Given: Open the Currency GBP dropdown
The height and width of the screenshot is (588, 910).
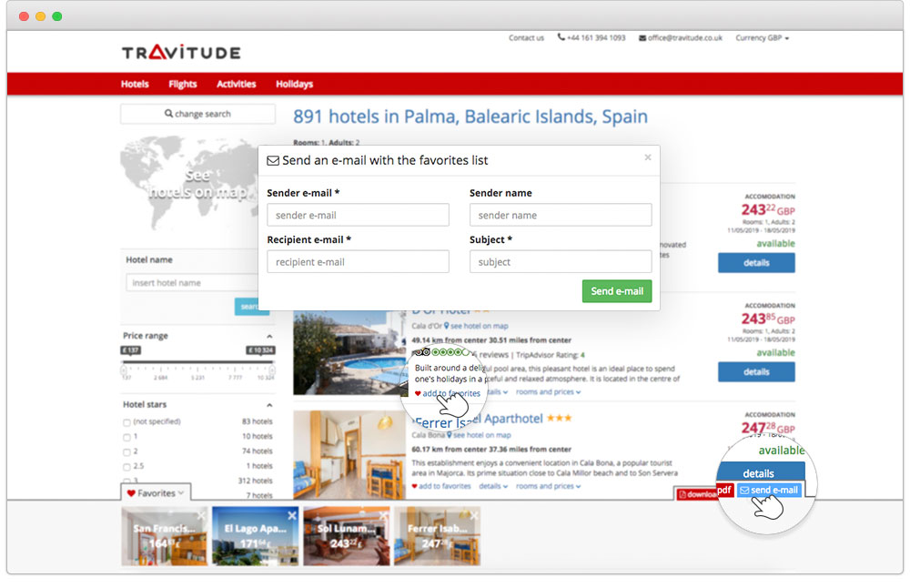Looking at the screenshot, I should tap(762, 37).
